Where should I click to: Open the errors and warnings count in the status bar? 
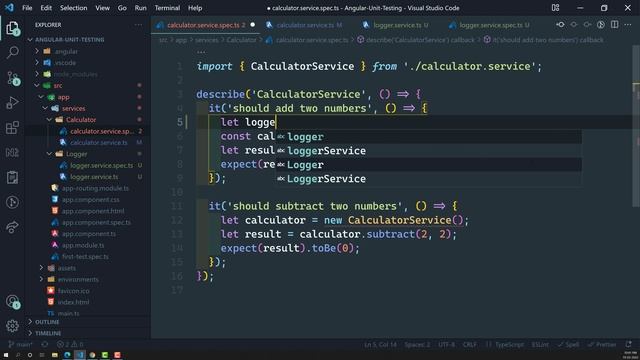70,344
